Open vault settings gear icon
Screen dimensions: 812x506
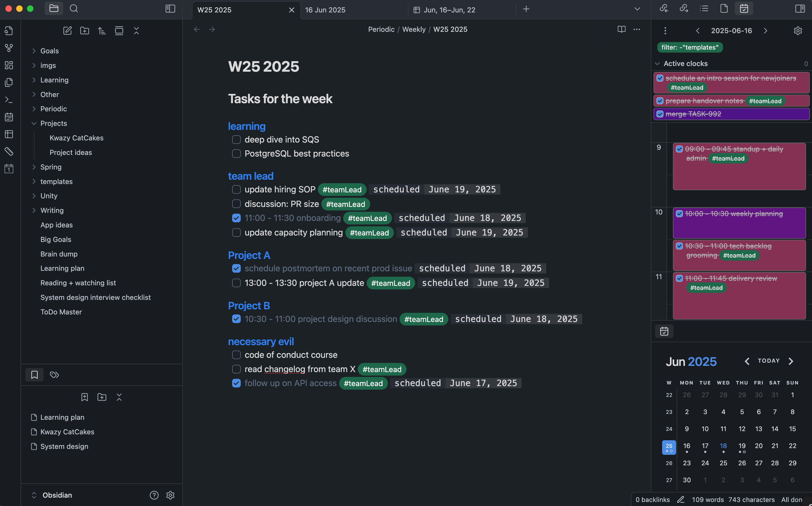pos(170,495)
